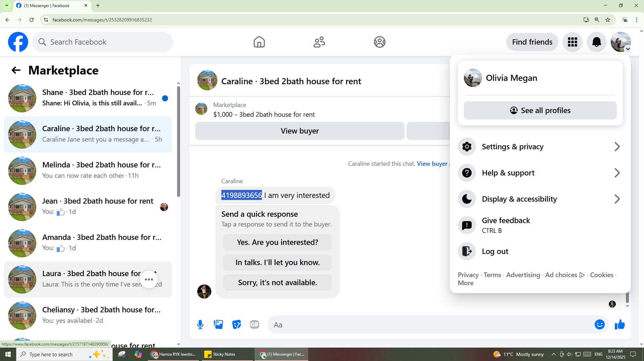Viewport: 644px width, 361px height.
Task: Open the Windows Start menu
Action: point(8,354)
